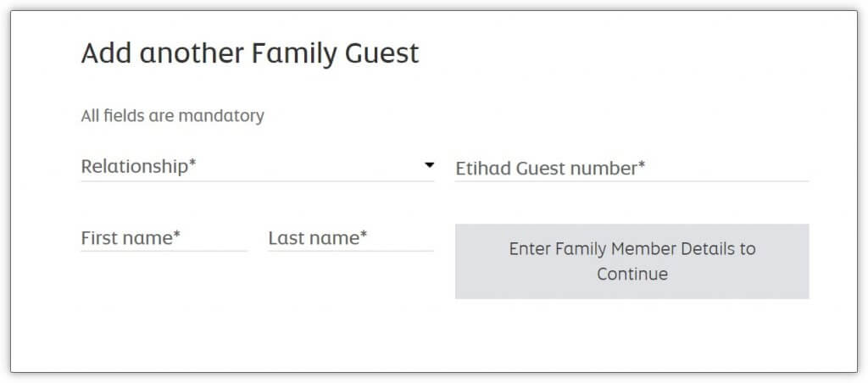Focus the First name input

[164, 238]
